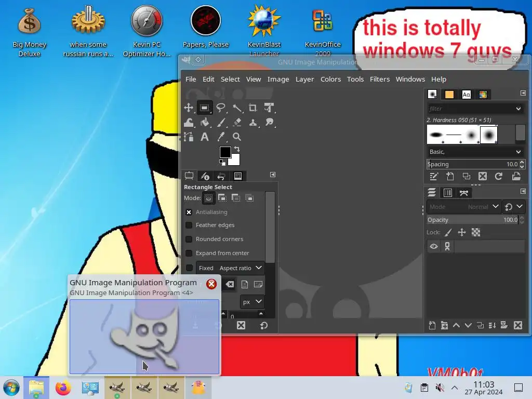Toggle the Antialiasing checkbox

coord(189,212)
